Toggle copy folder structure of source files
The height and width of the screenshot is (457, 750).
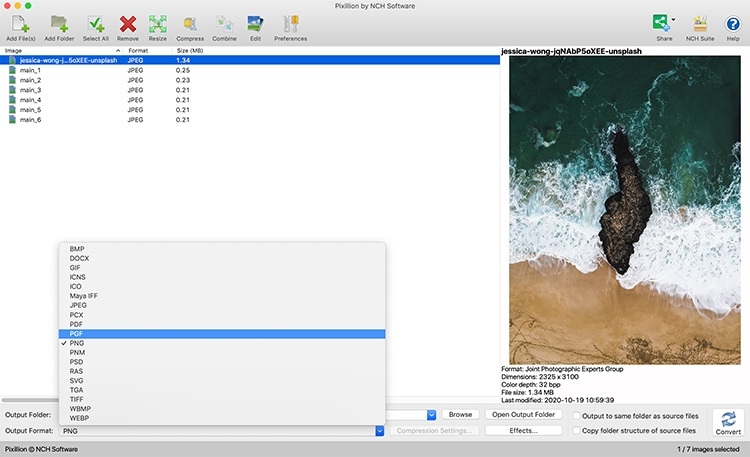point(577,430)
